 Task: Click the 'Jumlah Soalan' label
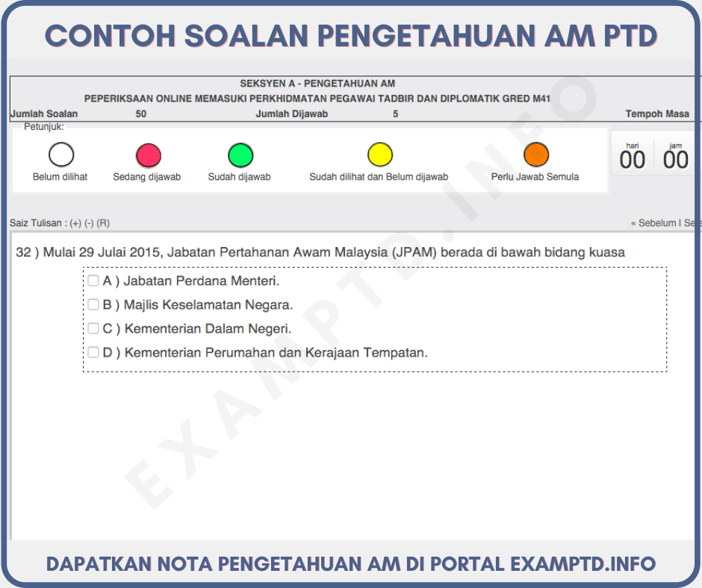coord(44,113)
